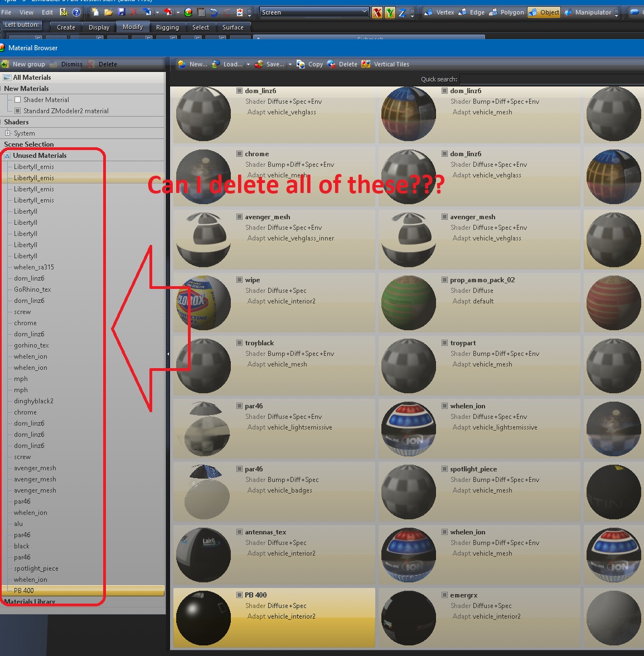The height and width of the screenshot is (656, 644).
Task: Check the prop_ammo_pack_02 material checkbox
Action: pyautogui.click(x=444, y=280)
